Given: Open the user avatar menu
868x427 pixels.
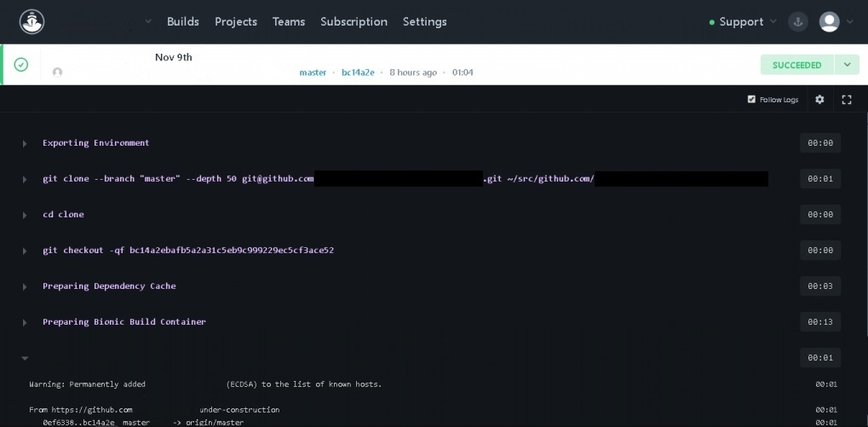Looking at the screenshot, I should point(830,22).
